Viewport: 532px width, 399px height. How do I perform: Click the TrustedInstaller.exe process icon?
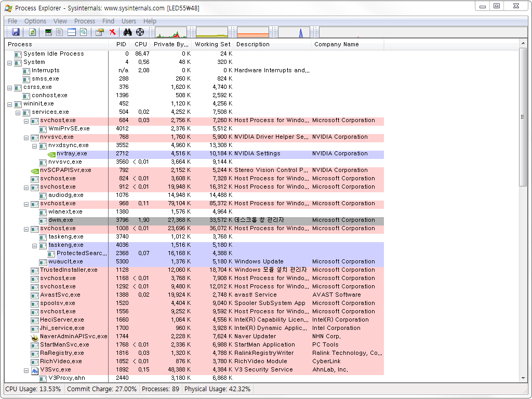point(35,270)
